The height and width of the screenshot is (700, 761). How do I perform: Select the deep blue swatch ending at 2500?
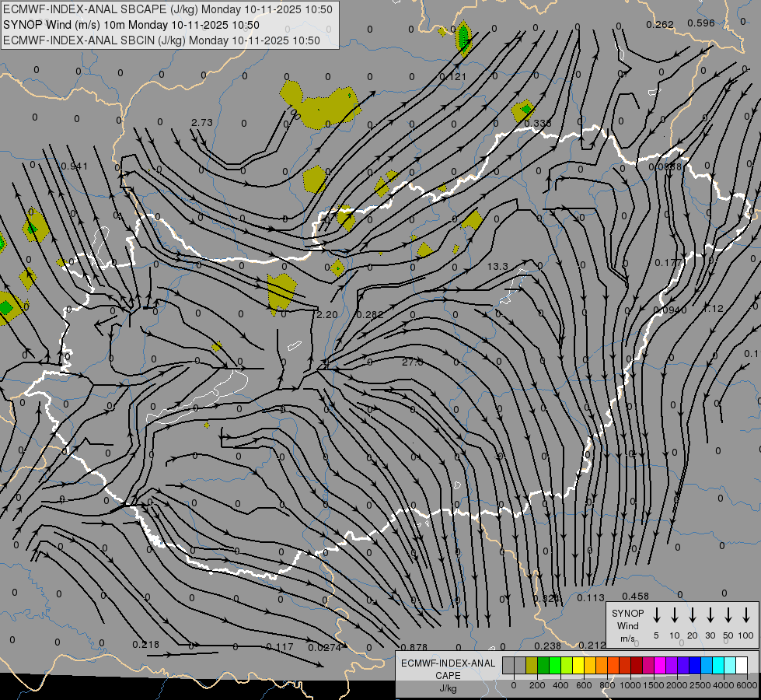694,666
